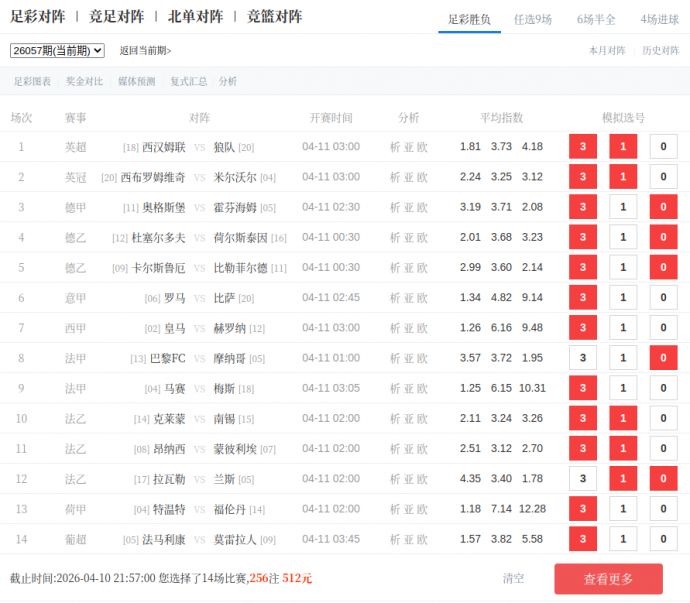Open the 本月对阵 link

(606, 51)
